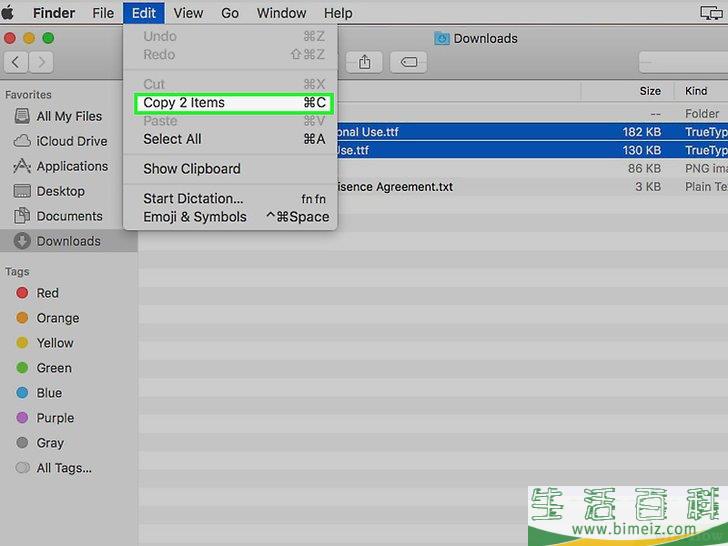Go to Documents in sidebar
The width and height of the screenshot is (728, 546).
(69, 216)
